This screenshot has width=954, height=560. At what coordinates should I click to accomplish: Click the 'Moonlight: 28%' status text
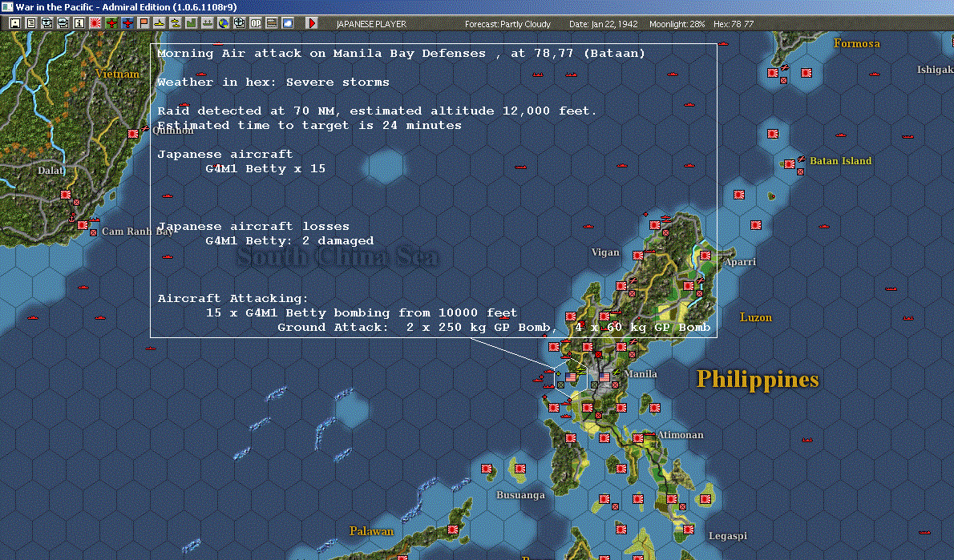pos(677,24)
